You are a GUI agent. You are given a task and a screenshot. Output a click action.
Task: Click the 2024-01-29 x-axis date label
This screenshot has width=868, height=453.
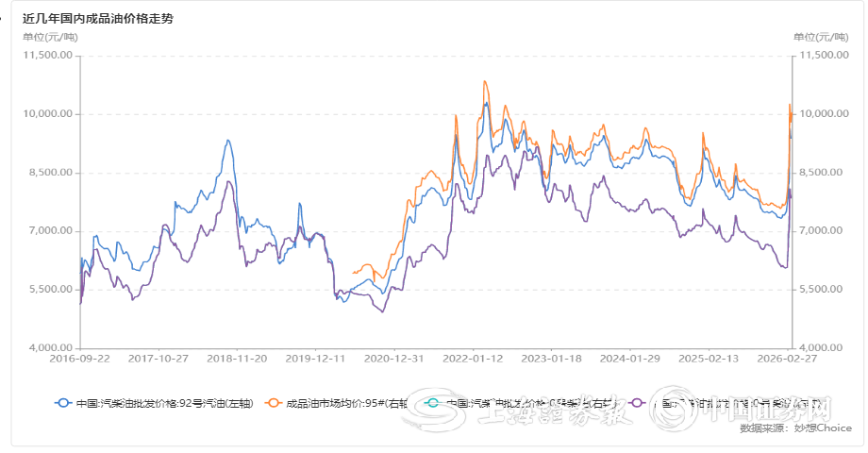pyautogui.click(x=629, y=359)
